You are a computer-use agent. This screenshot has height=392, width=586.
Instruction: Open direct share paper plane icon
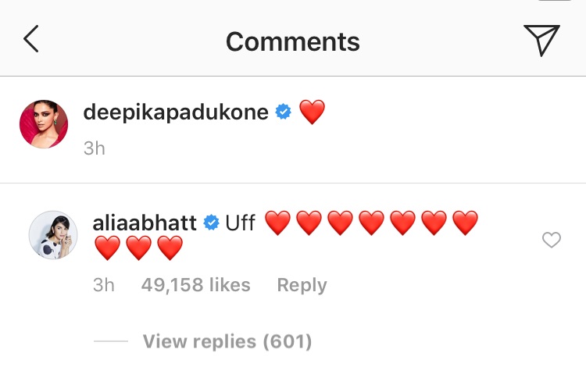click(x=541, y=39)
